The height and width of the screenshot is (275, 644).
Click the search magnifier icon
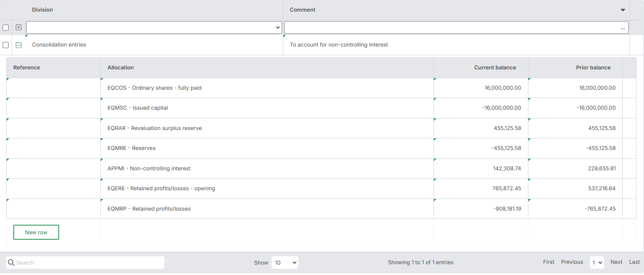coord(11,263)
